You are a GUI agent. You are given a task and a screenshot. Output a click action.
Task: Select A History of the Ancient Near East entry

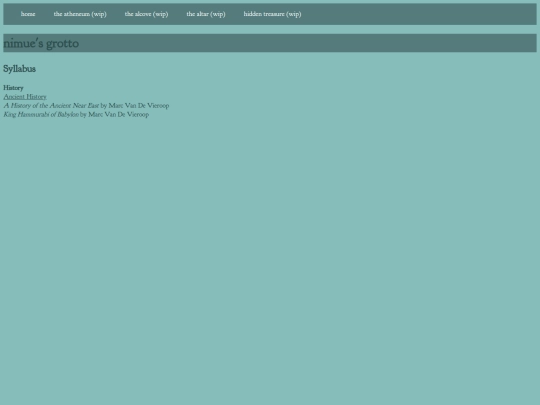[x=86, y=105]
